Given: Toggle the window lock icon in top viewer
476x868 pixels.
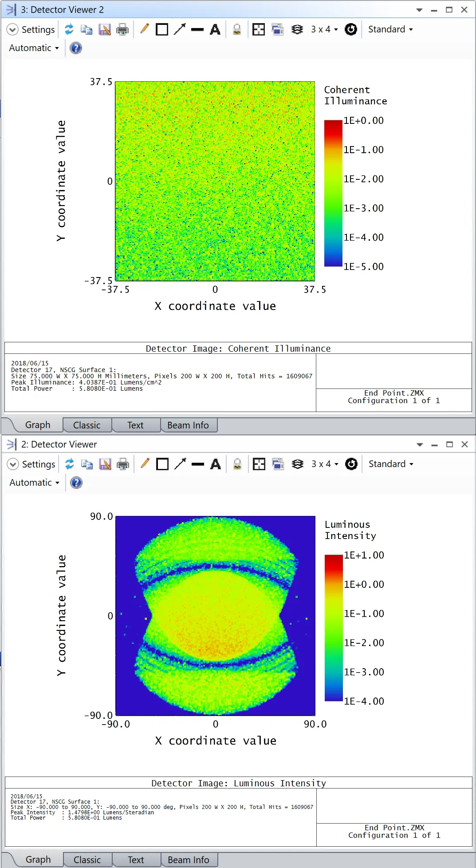Looking at the screenshot, I should [237, 29].
